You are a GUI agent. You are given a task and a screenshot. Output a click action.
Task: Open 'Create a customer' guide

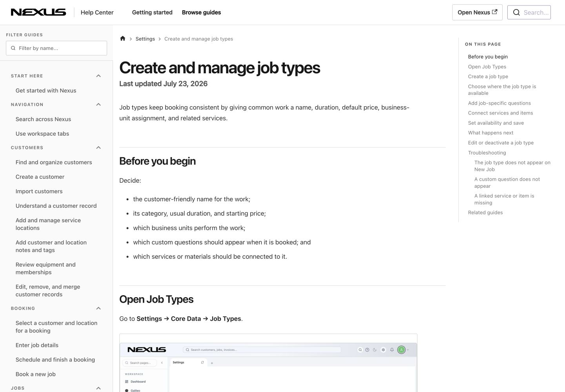tap(40, 177)
